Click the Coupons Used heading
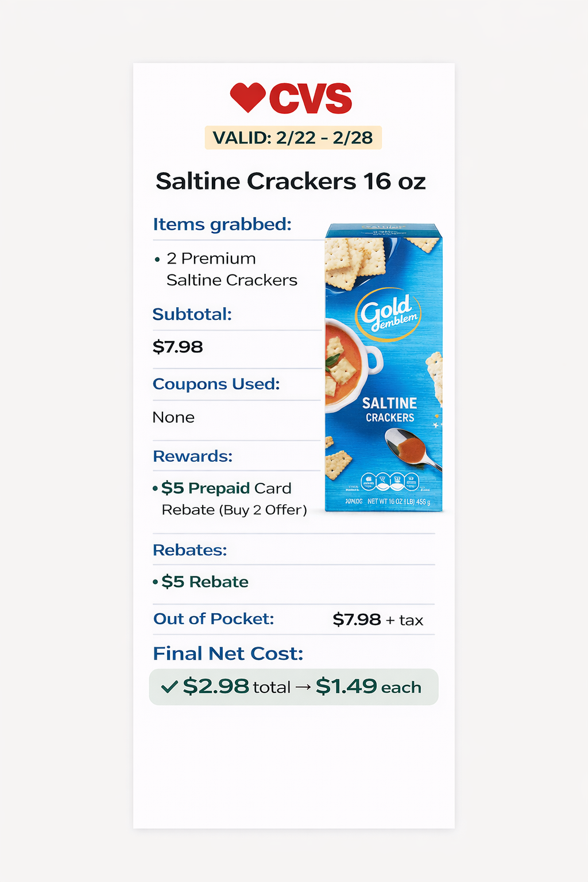 [x=216, y=384]
